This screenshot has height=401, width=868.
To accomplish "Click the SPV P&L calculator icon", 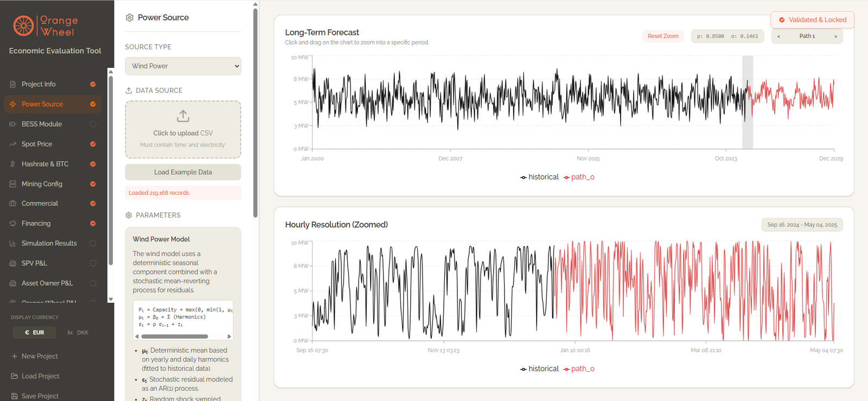I will tap(12, 263).
